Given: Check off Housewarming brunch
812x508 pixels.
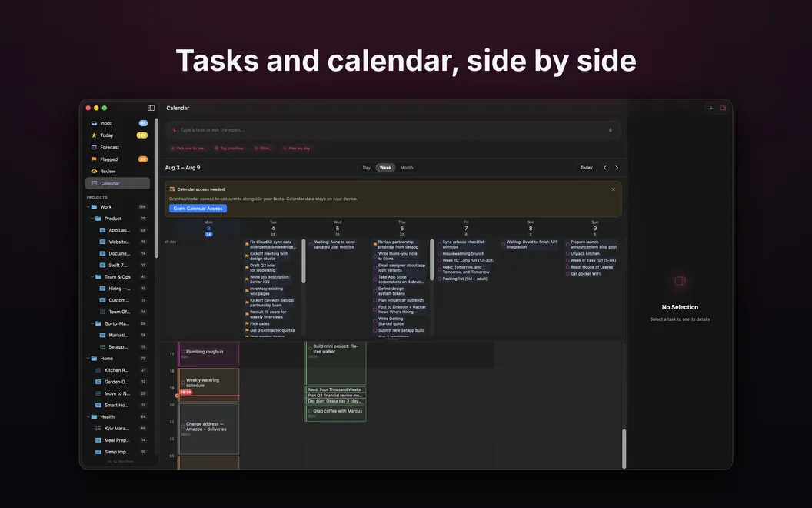Looking at the screenshot, I should click(439, 253).
